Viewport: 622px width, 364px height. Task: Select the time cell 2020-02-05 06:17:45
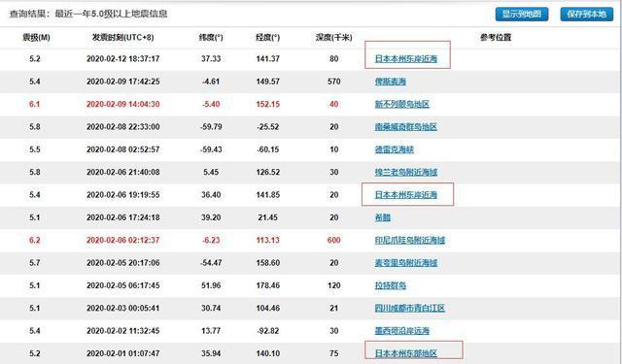tap(123, 285)
